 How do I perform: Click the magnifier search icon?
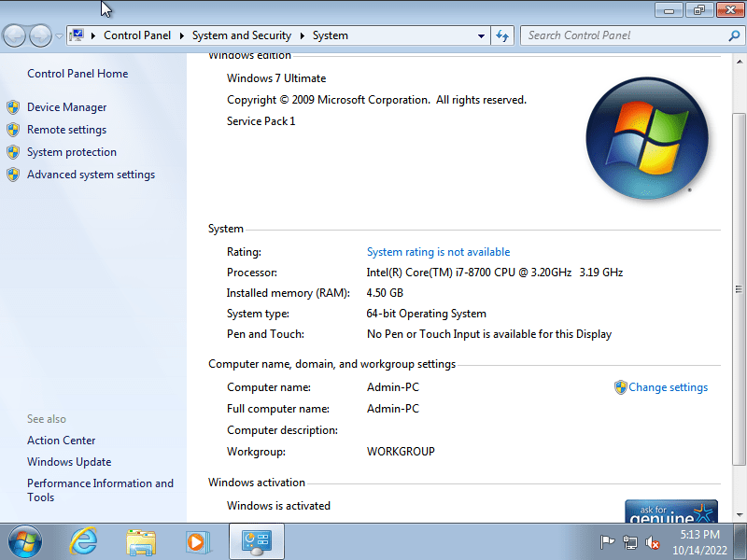tap(734, 35)
